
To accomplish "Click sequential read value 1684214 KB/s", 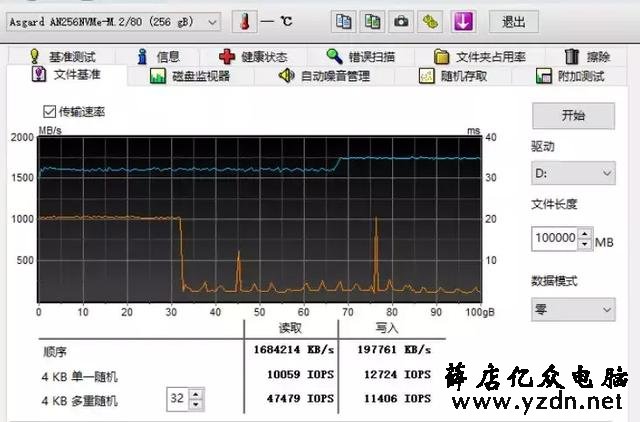I will point(293,350).
